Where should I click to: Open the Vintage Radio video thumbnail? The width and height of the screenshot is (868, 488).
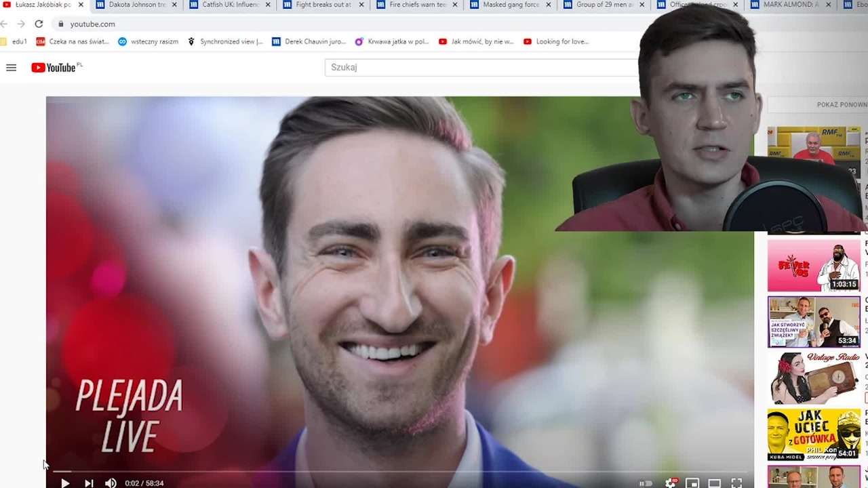[x=814, y=378]
